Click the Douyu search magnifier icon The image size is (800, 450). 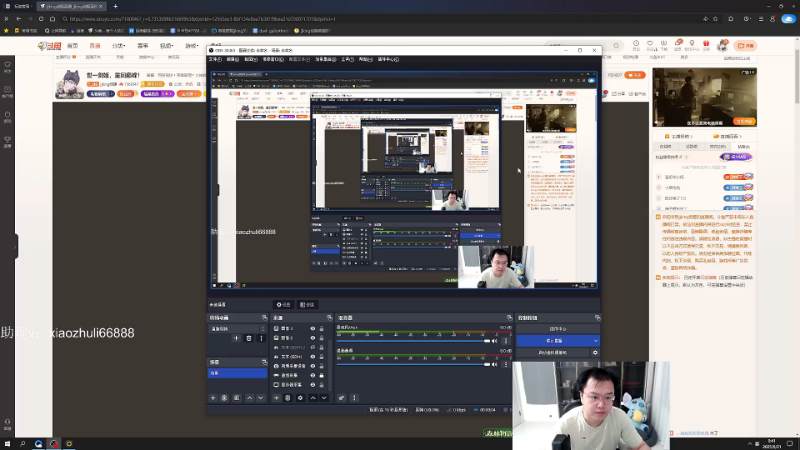616,46
